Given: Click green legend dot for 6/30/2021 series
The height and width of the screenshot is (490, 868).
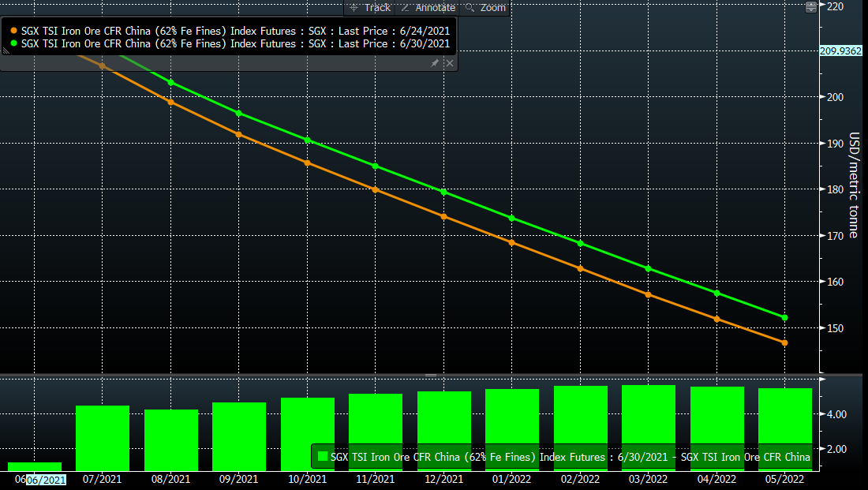Looking at the screenshot, I should (x=13, y=43).
